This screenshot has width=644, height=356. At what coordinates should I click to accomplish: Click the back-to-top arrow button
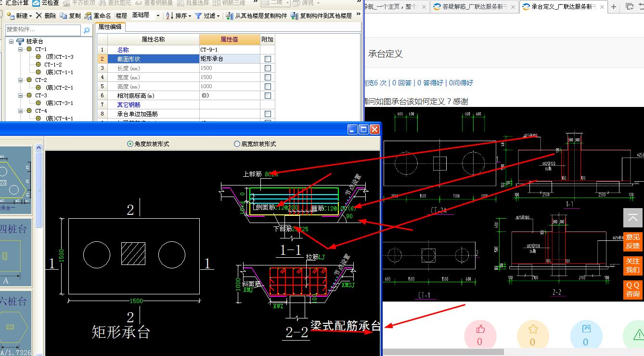pyautogui.click(x=633, y=218)
